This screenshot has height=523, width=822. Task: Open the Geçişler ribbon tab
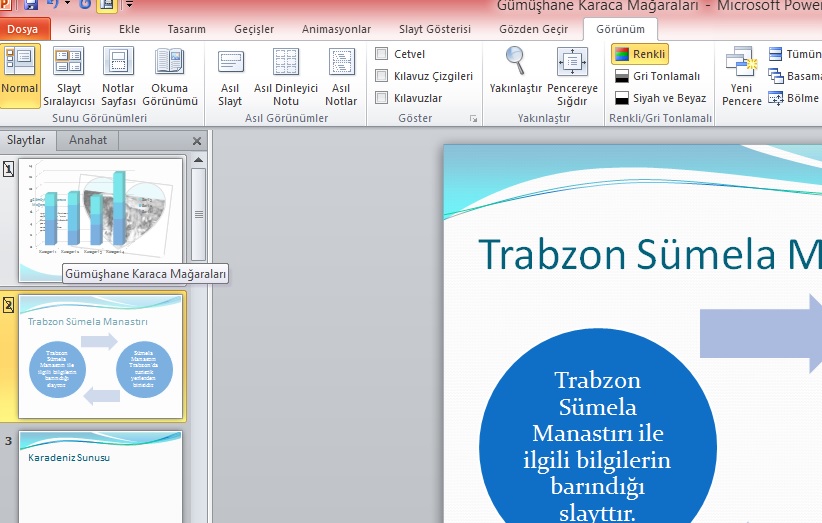click(x=254, y=29)
